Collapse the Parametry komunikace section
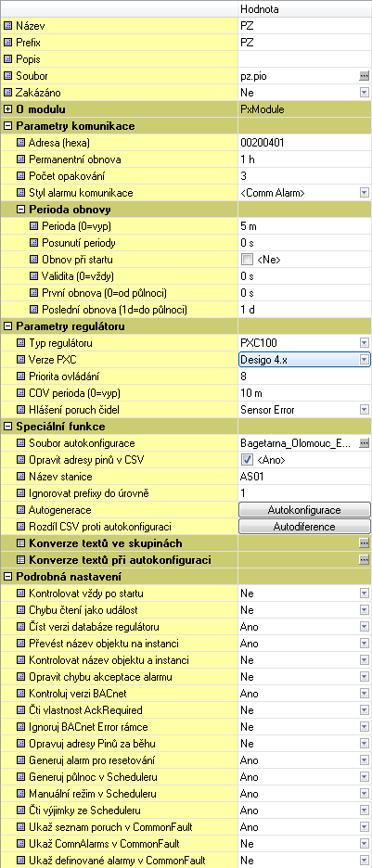 [x=7, y=126]
